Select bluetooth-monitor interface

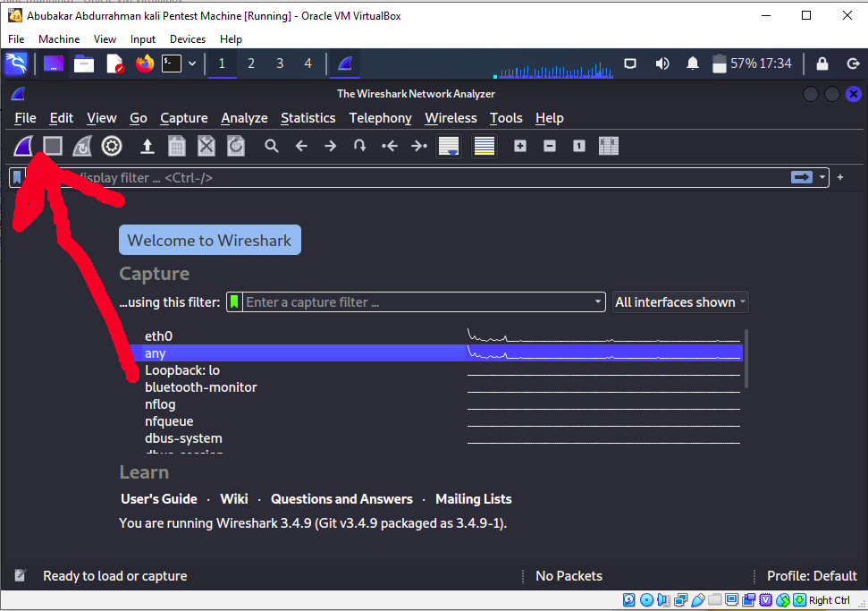coord(437,387)
